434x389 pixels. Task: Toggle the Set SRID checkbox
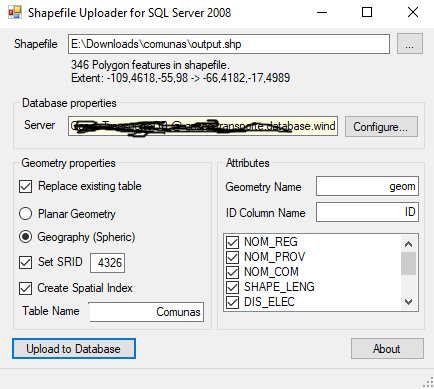26,262
